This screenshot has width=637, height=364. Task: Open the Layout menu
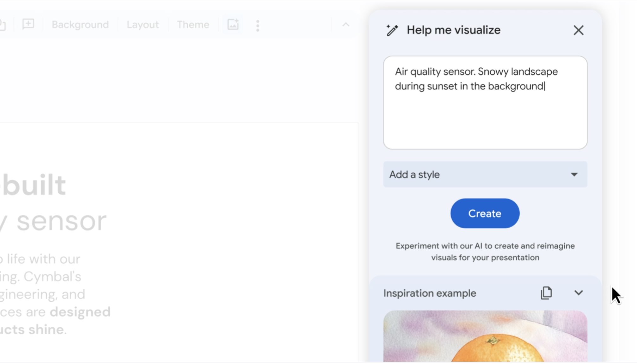[x=143, y=25]
